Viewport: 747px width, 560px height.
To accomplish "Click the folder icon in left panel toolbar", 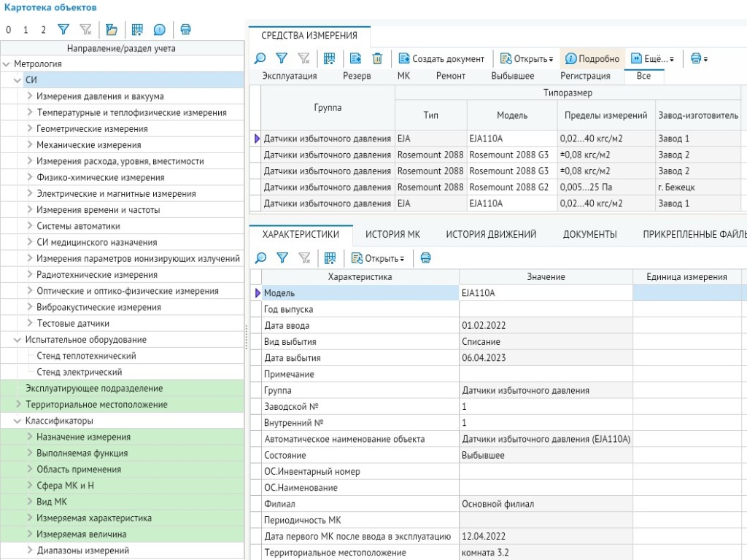I will (x=112, y=29).
